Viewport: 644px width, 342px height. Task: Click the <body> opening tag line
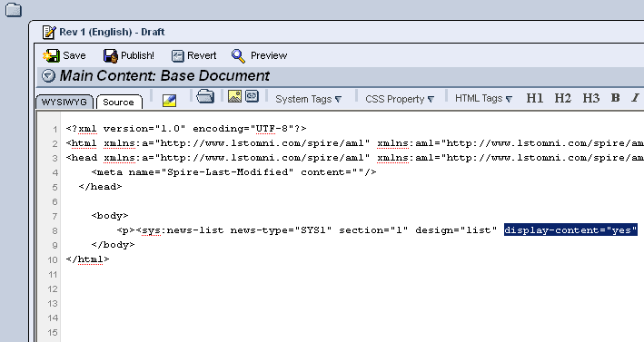[x=110, y=216]
